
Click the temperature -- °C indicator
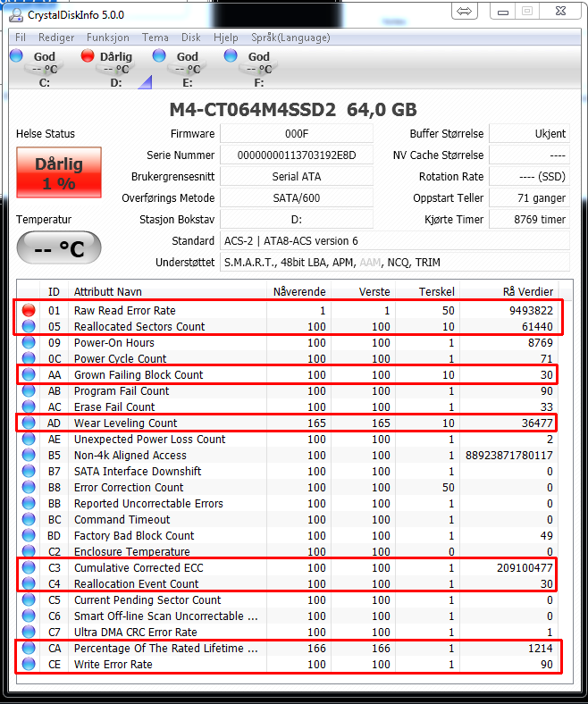point(59,248)
